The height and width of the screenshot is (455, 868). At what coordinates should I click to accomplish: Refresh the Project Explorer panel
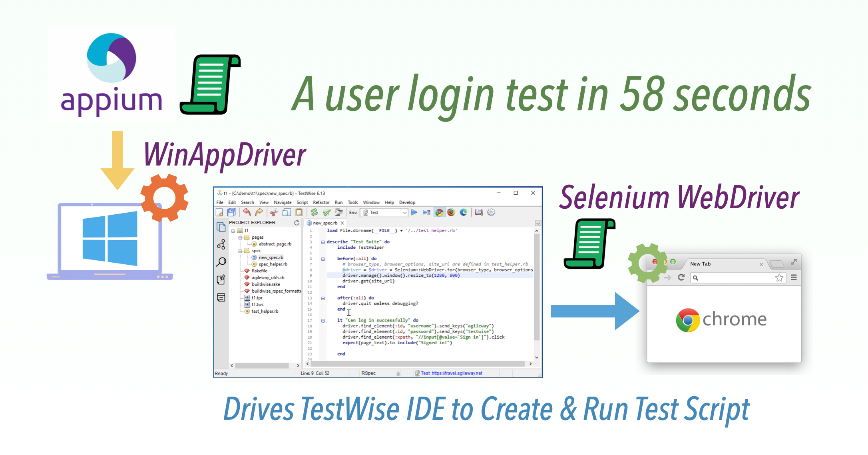[x=297, y=223]
